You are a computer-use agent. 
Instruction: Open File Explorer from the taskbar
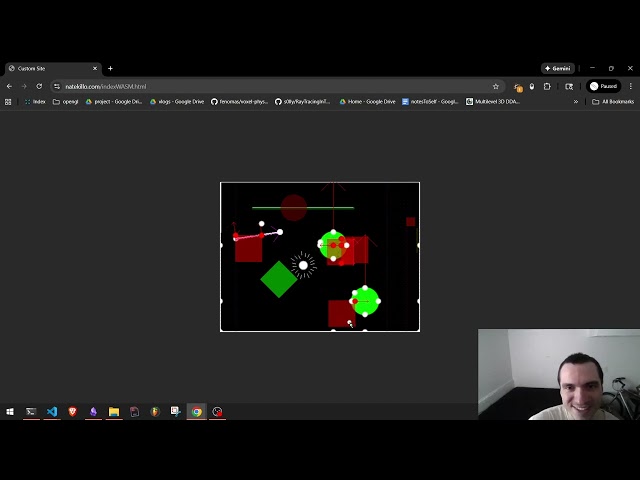pyautogui.click(x=114, y=411)
